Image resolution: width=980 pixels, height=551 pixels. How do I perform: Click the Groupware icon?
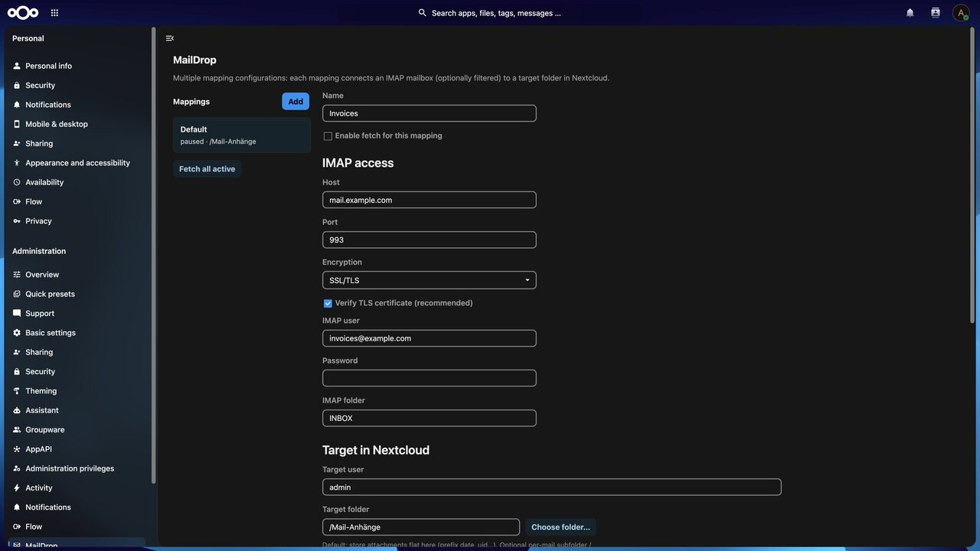click(17, 430)
